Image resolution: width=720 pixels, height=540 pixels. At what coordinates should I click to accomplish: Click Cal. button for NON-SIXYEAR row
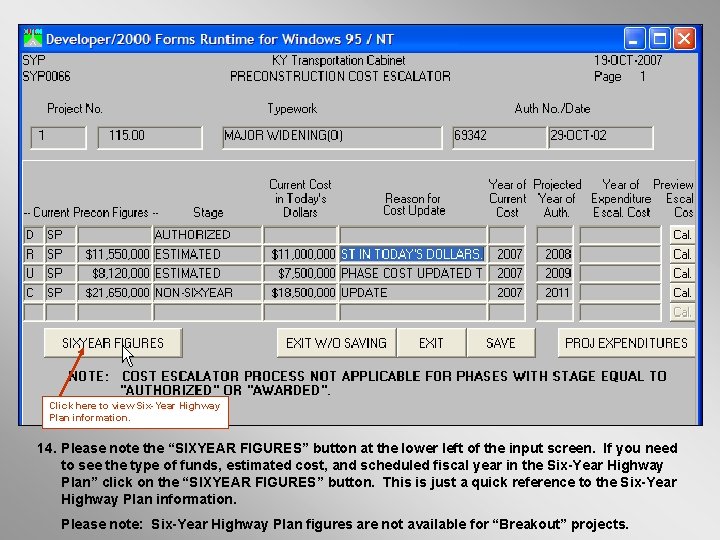[682, 292]
